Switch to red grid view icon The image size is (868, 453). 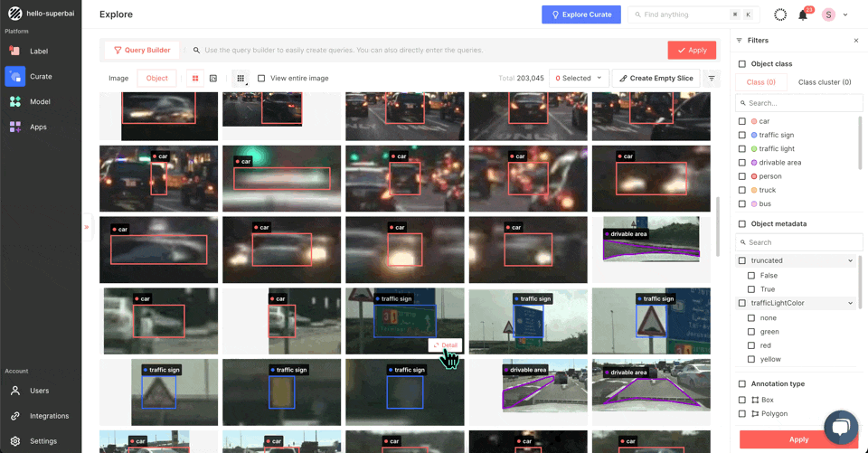click(x=195, y=79)
